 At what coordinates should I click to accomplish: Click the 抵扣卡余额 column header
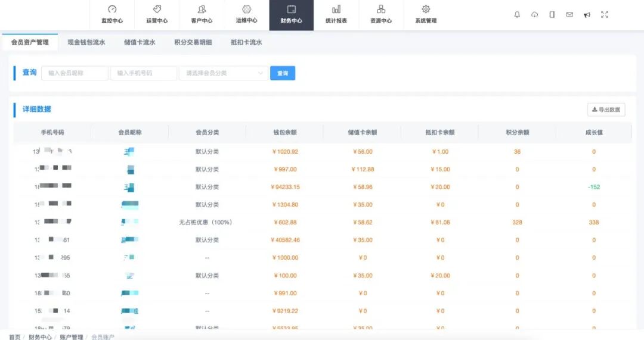440,132
